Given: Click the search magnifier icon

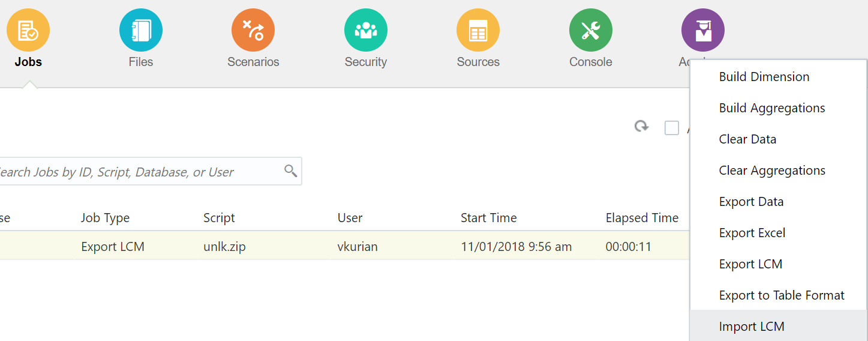Looking at the screenshot, I should 291,171.
